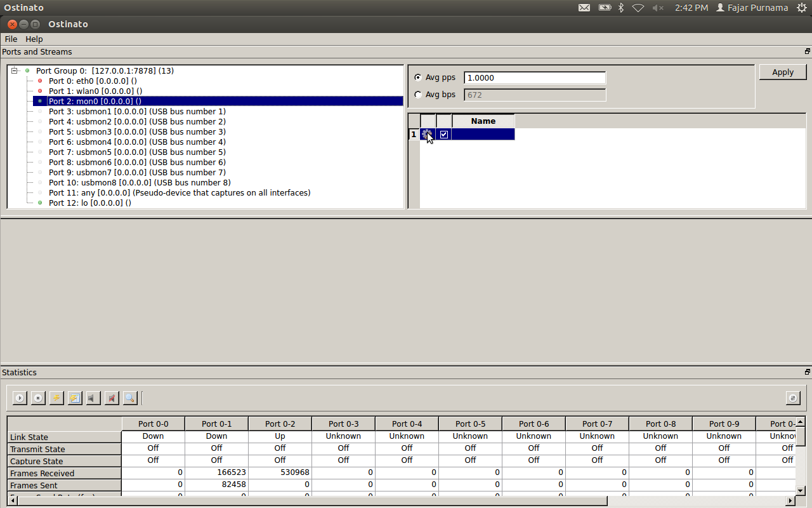812x508 pixels.
Task: Float the Ports and Streams panel
Action: point(808,51)
